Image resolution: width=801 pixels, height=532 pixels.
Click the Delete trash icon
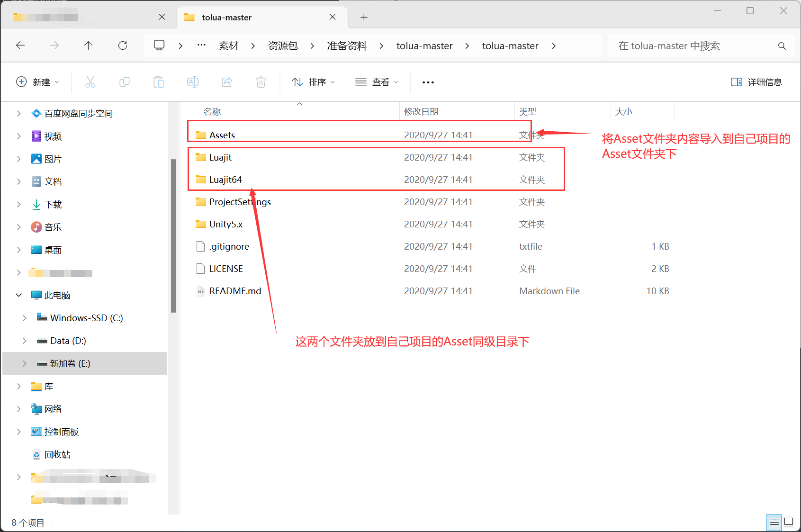pos(261,82)
